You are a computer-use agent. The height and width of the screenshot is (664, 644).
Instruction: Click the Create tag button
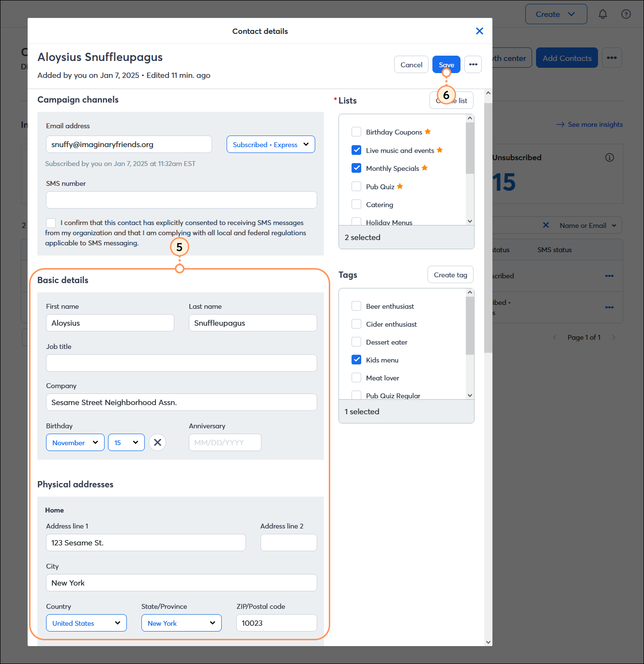click(450, 274)
